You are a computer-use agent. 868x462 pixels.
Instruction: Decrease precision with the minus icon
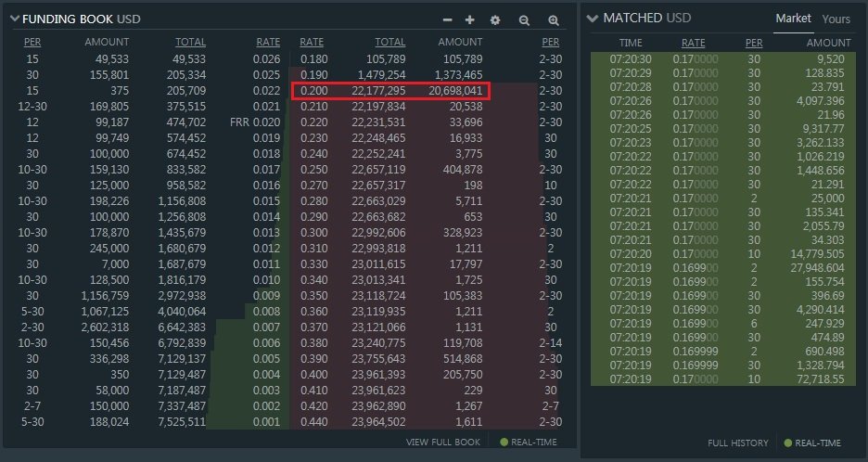[447, 19]
